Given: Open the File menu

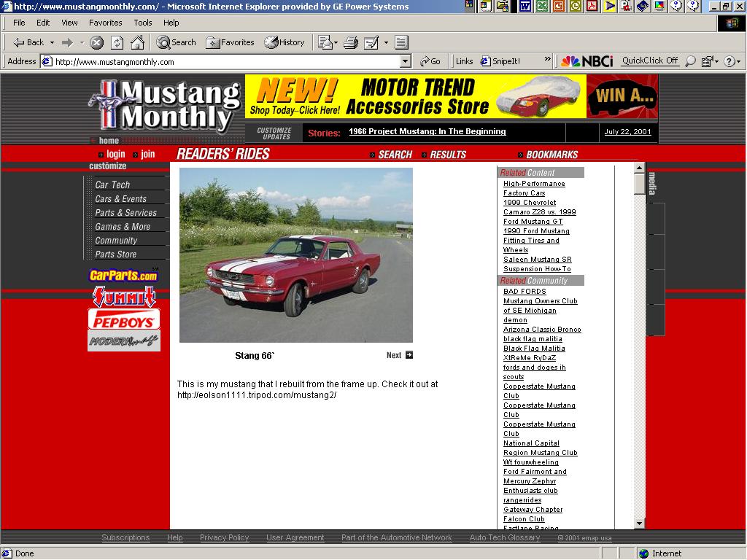Looking at the screenshot, I should [x=19, y=23].
